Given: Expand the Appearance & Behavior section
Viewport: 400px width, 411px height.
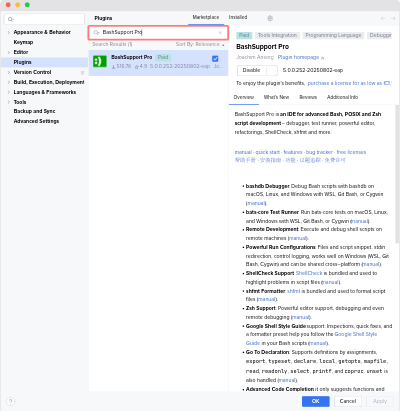Looking at the screenshot, I should click(x=9, y=32).
